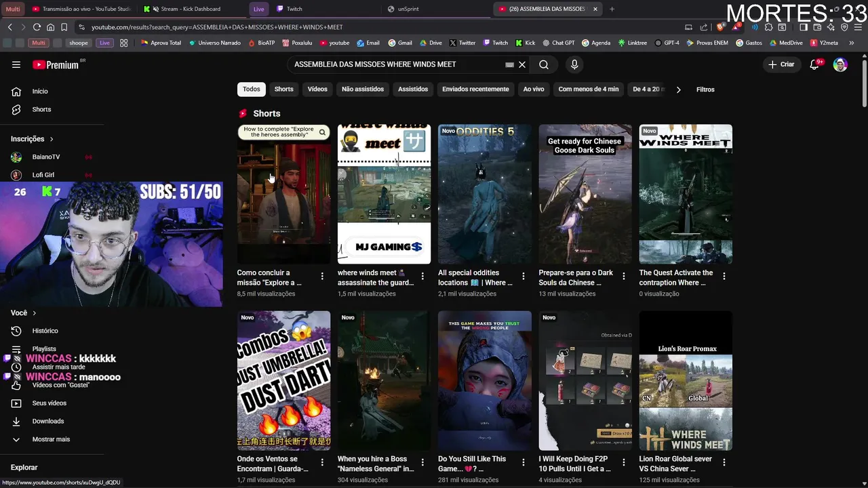The image size is (868, 488).
Task: Open more options for 'All special oddities' short
Action: pos(523,276)
